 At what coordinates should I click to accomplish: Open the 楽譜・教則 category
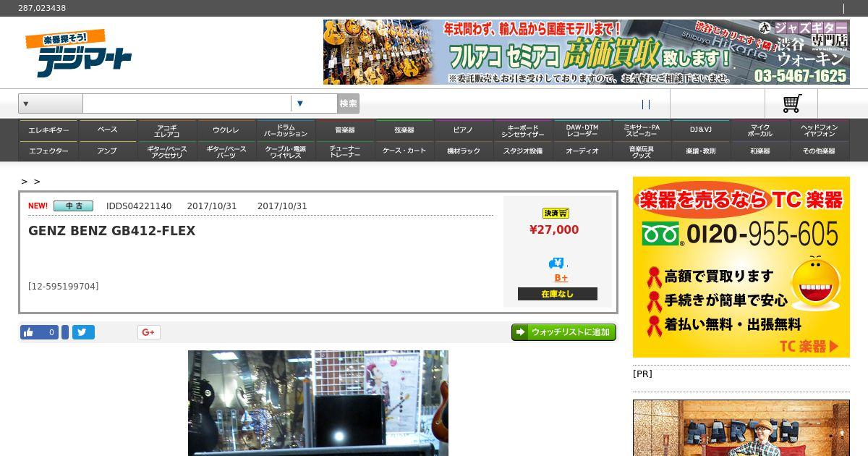700,151
